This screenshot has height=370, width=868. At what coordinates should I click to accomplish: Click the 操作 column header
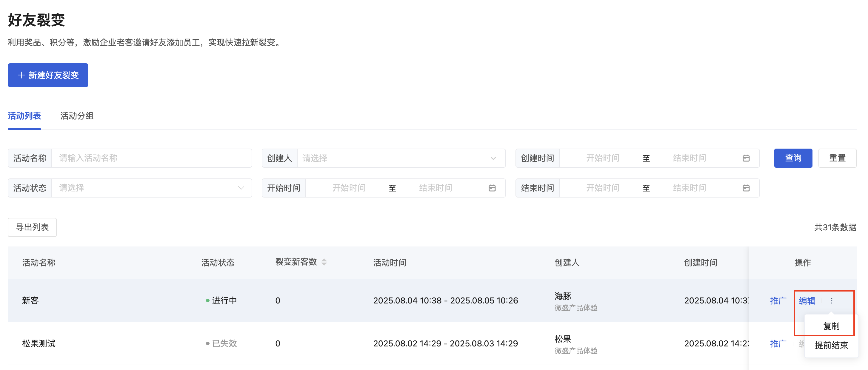802,263
